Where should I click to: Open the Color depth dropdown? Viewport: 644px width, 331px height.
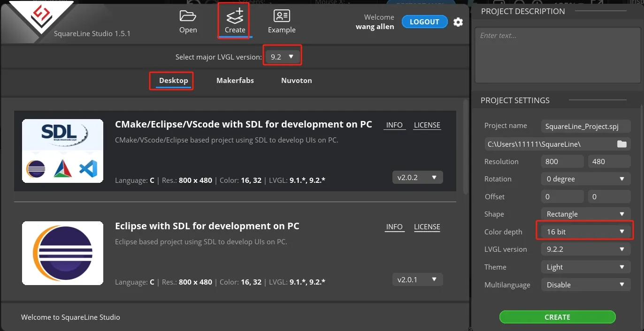[x=585, y=232]
